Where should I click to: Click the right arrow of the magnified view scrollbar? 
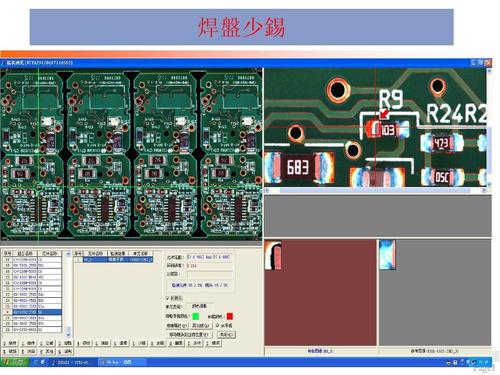coord(484,190)
